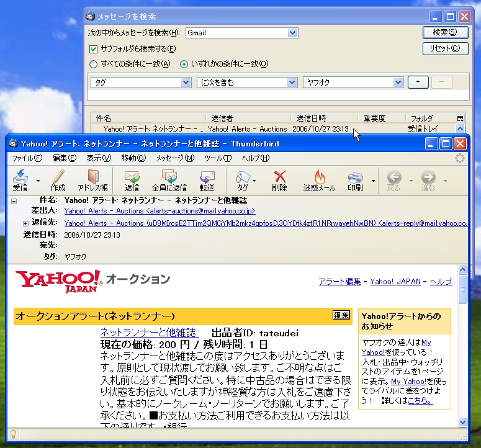Open the 編集(E) menu

point(65,158)
